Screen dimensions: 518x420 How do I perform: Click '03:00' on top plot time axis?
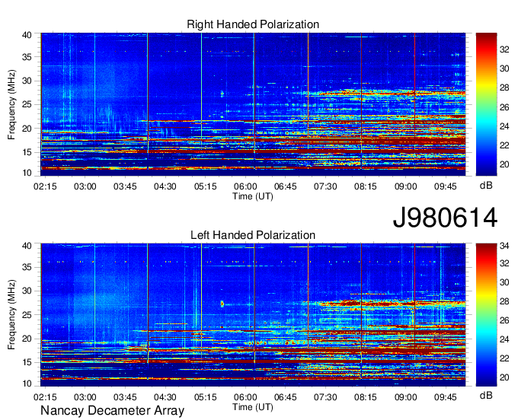point(85,186)
